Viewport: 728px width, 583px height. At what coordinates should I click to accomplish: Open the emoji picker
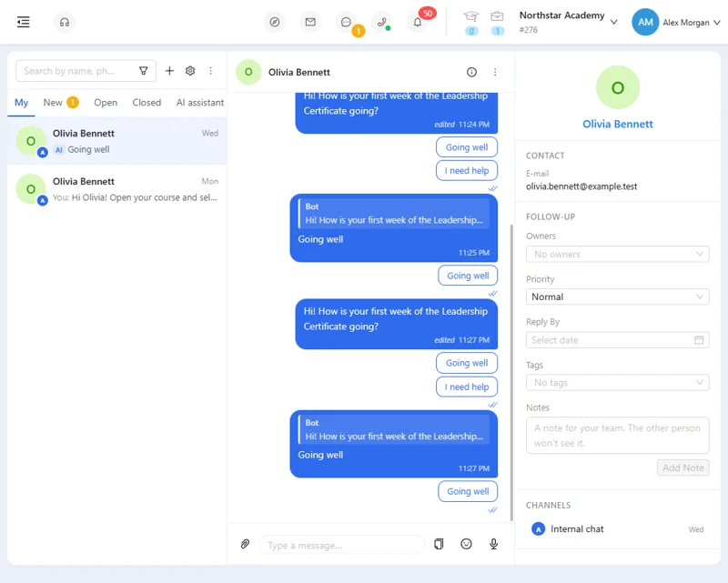[x=466, y=544]
